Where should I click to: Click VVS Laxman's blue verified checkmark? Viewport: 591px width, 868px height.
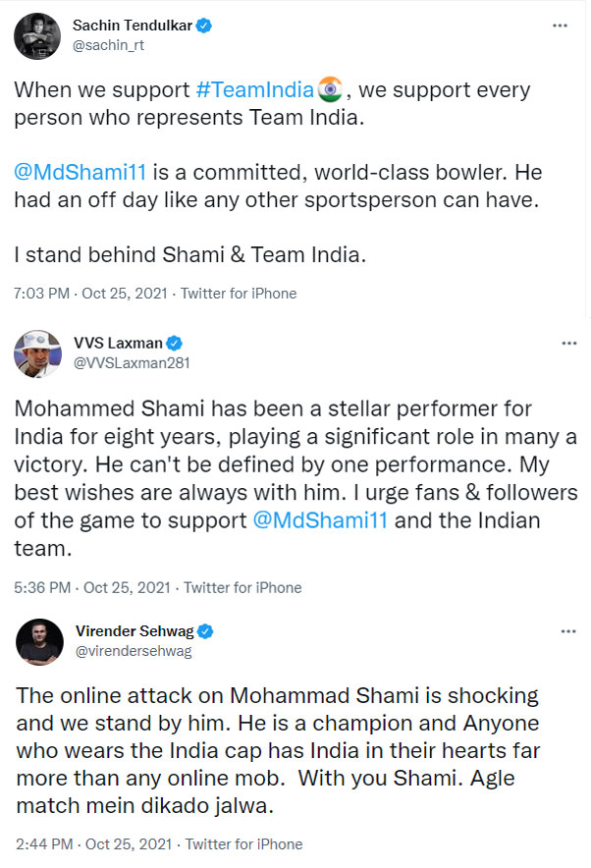173,343
